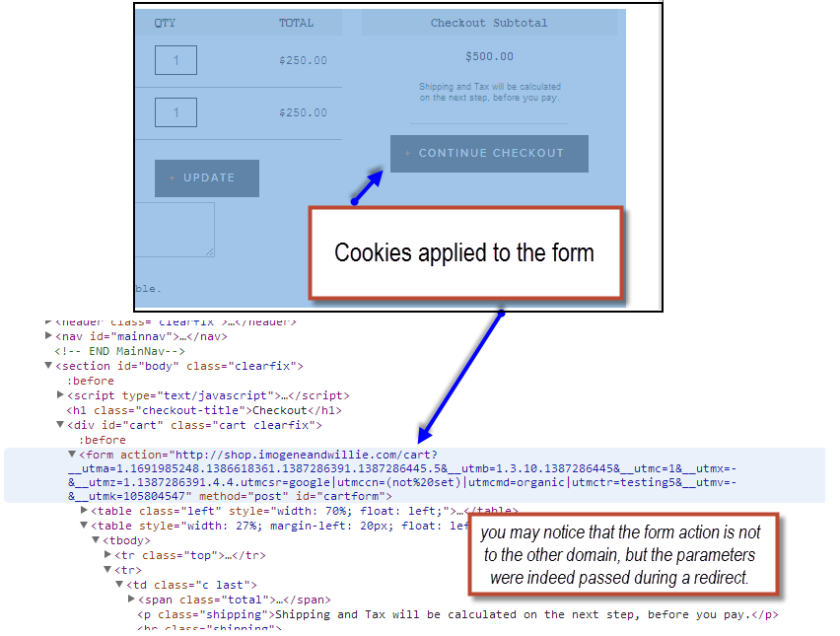
Task: Collapse the form id="cartform" node
Action: (72, 454)
